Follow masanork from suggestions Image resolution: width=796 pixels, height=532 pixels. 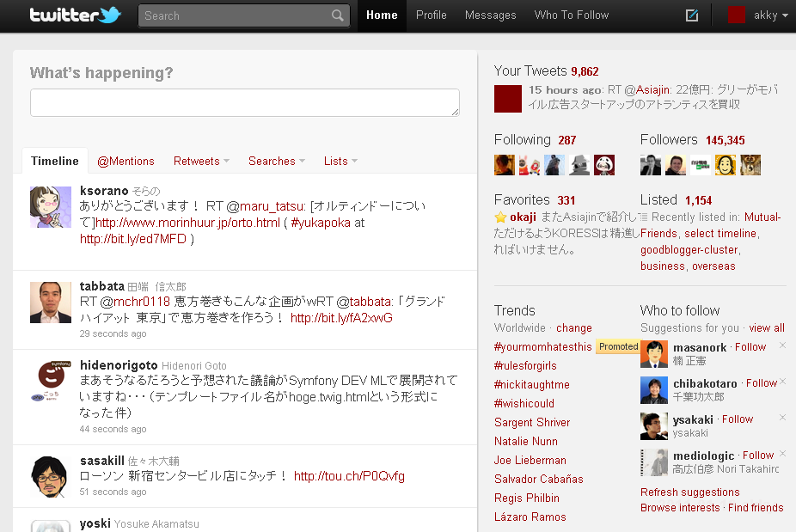coord(750,347)
